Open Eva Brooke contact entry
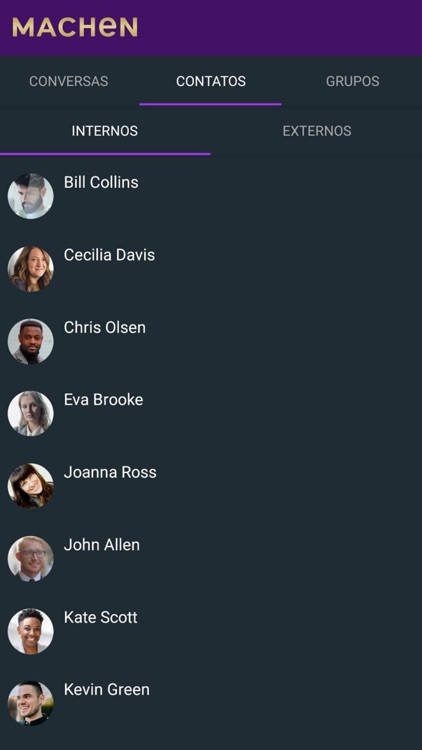 (x=103, y=400)
